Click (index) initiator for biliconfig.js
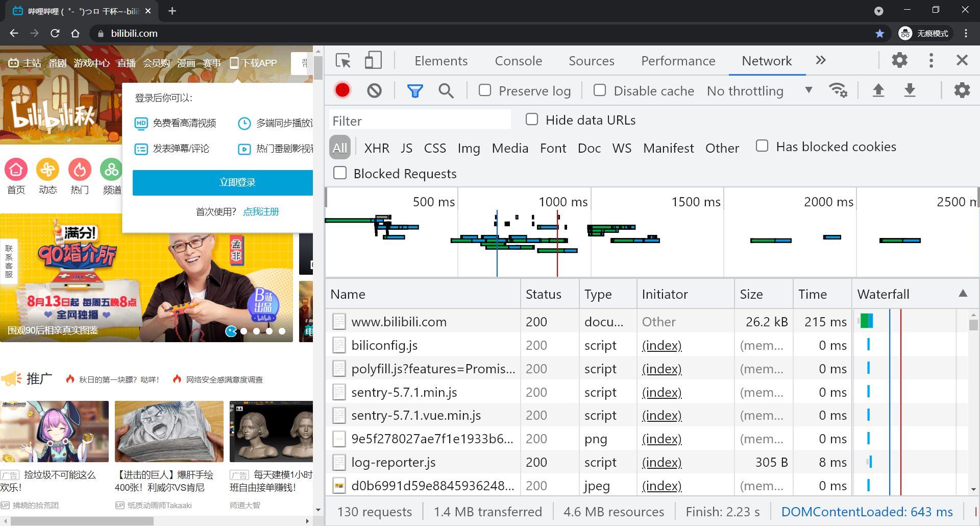The width and height of the screenshot is (980, 526). 661,345
